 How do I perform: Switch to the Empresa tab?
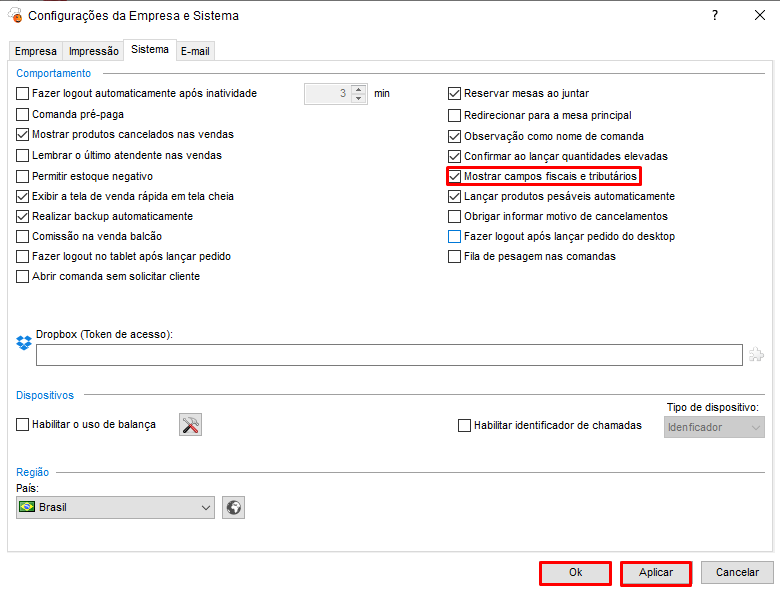(36, 51)
